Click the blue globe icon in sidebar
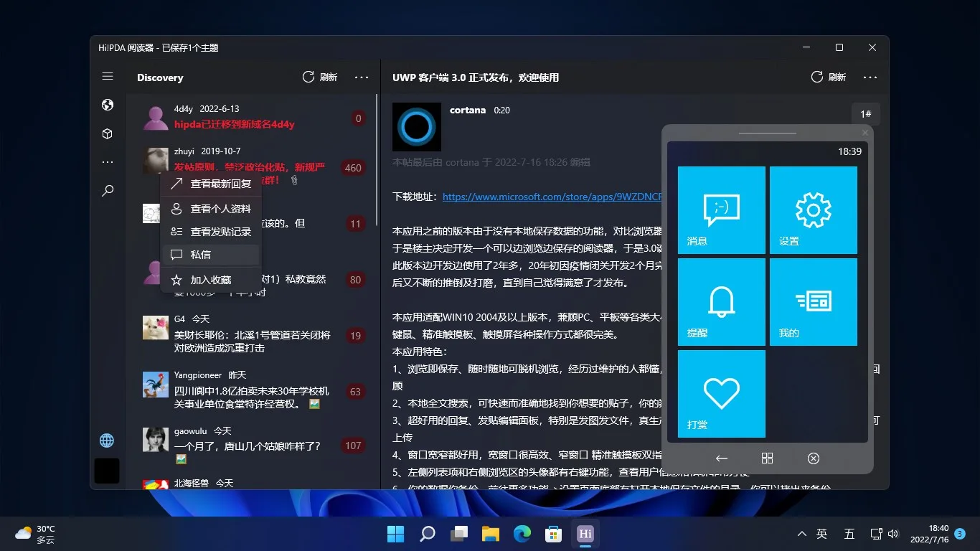The image size is (980, 551). (107, 440)
